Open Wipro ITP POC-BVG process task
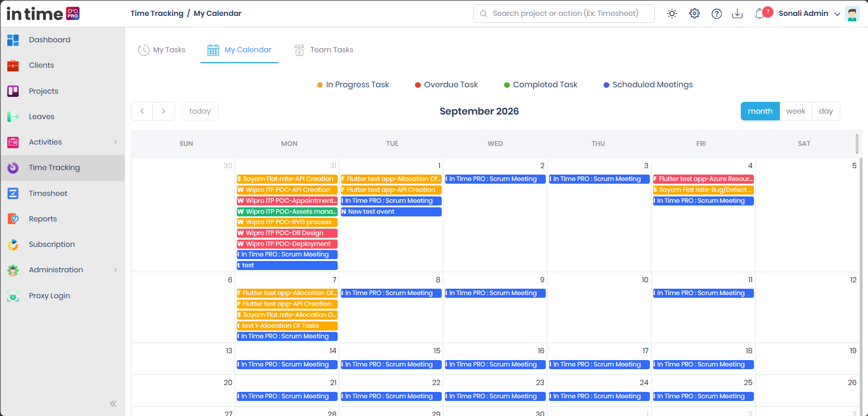The width and height of the screenshot is (868, 416). [x=287, y=222]
